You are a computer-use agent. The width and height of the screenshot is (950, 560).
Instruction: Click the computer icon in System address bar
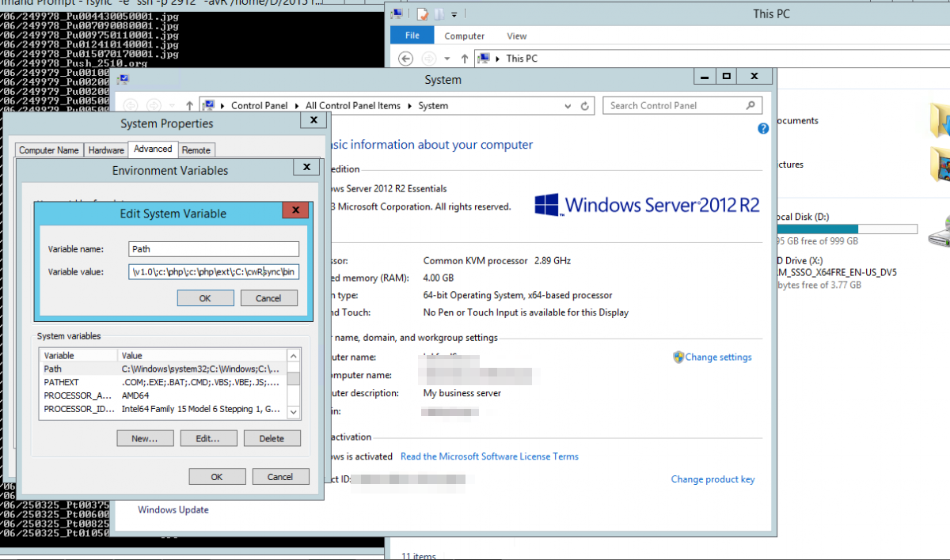tap(209, 105)
